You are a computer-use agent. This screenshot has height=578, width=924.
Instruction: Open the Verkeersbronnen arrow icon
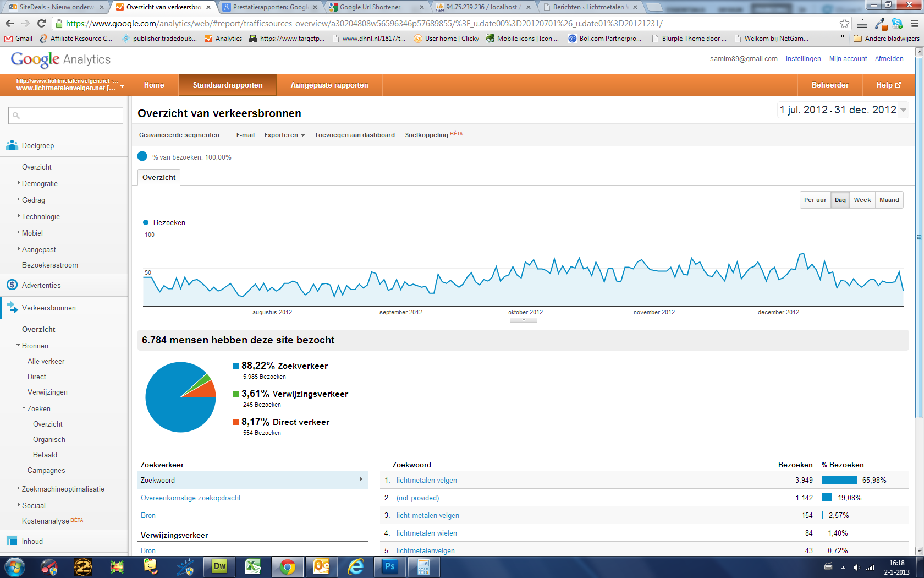tap(12, 307)
